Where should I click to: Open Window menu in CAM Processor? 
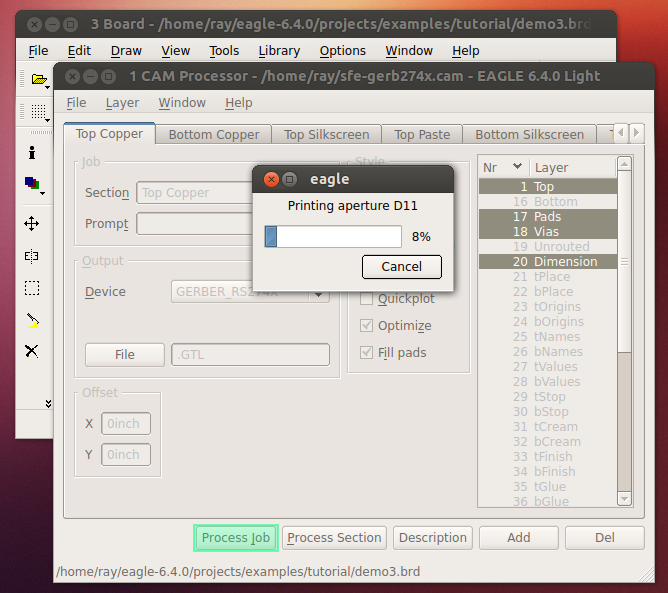[182, 103]
